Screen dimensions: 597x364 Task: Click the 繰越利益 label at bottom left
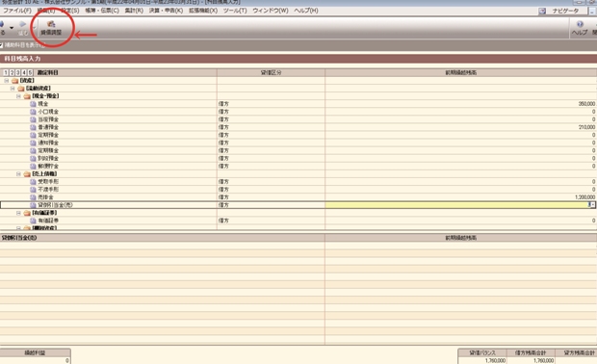35,353
